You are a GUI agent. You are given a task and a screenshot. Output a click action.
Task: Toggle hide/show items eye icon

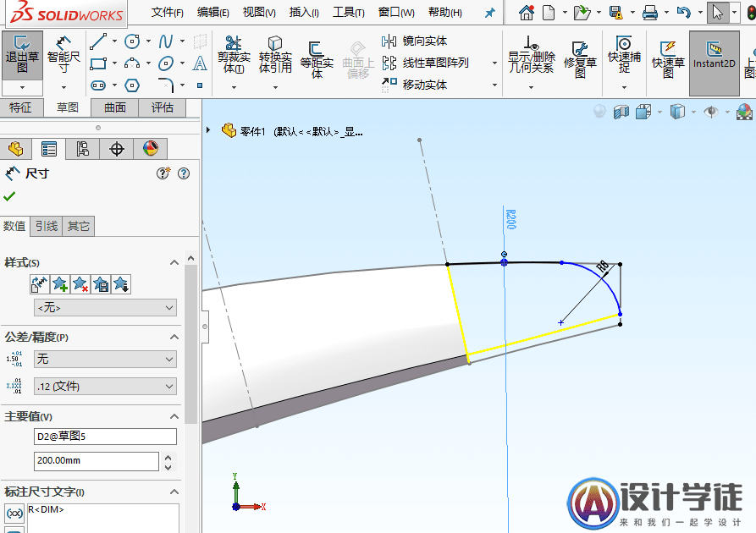(710, 113)
